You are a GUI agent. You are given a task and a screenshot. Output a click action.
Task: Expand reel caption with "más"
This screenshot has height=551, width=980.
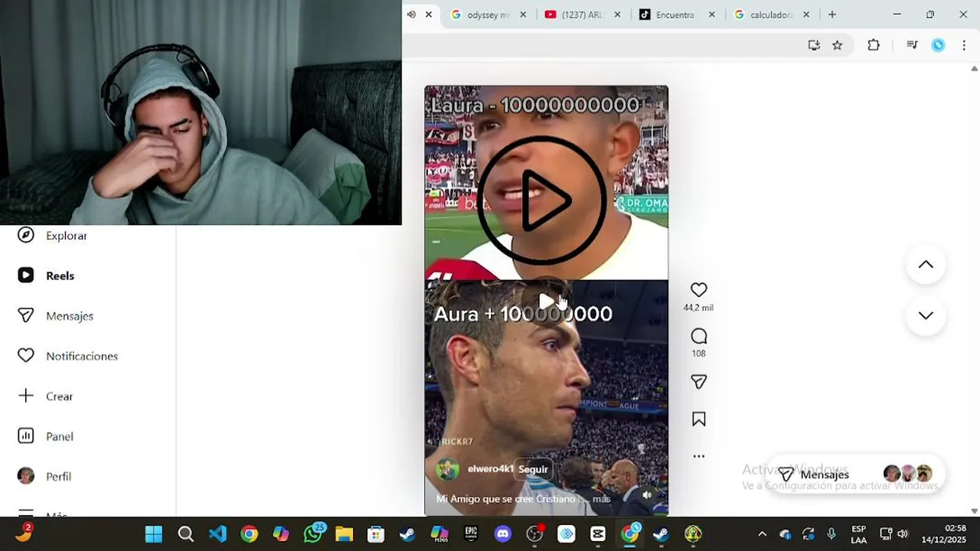601,499
